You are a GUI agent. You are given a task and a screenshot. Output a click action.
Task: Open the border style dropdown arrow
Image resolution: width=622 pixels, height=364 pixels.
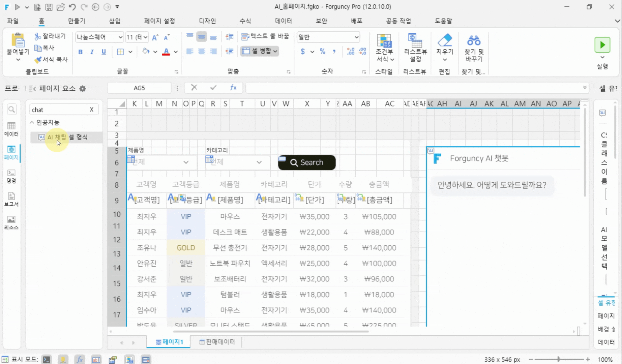tap(130, 52)
